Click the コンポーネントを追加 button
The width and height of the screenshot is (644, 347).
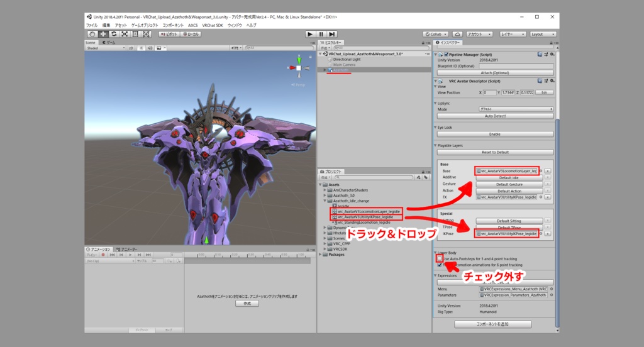493,324
